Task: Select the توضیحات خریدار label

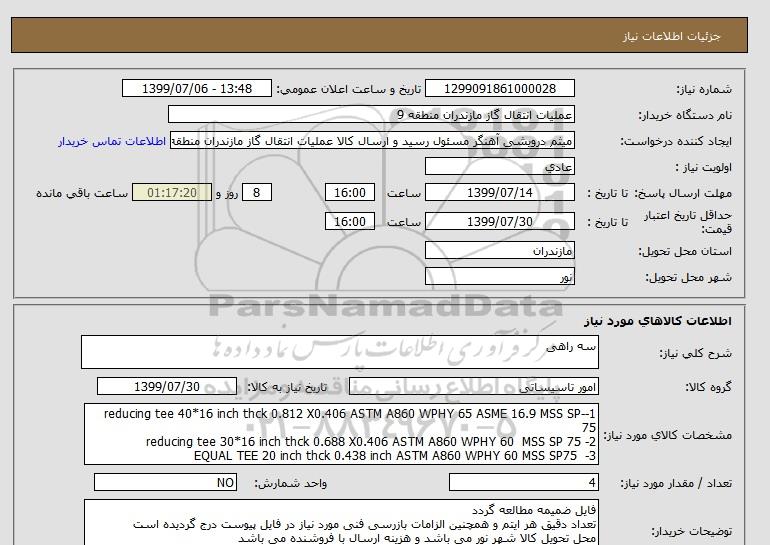Action: (x=691, y=532)
